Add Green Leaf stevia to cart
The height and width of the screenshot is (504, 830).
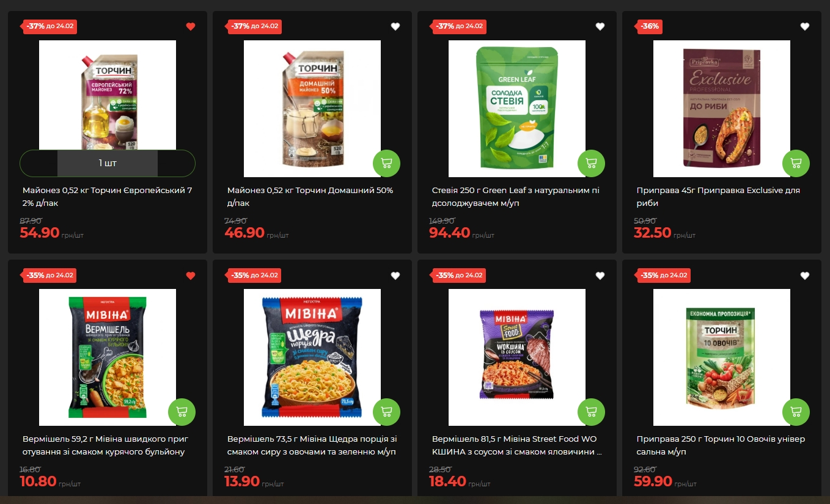tap(591, 163)
